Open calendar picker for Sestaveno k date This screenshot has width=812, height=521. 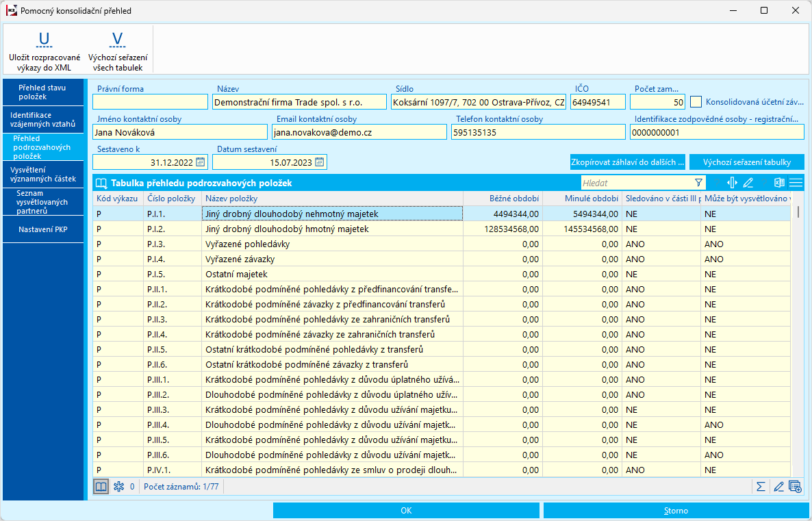point(200,162)
